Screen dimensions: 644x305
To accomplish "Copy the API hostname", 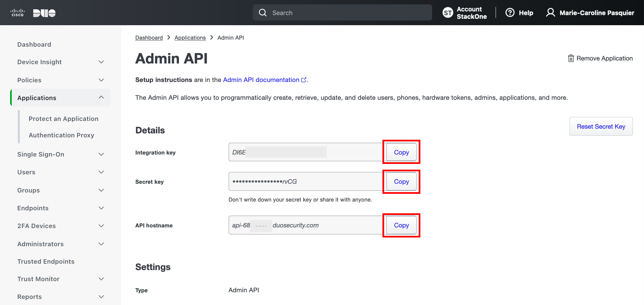I will coord(401,225).
